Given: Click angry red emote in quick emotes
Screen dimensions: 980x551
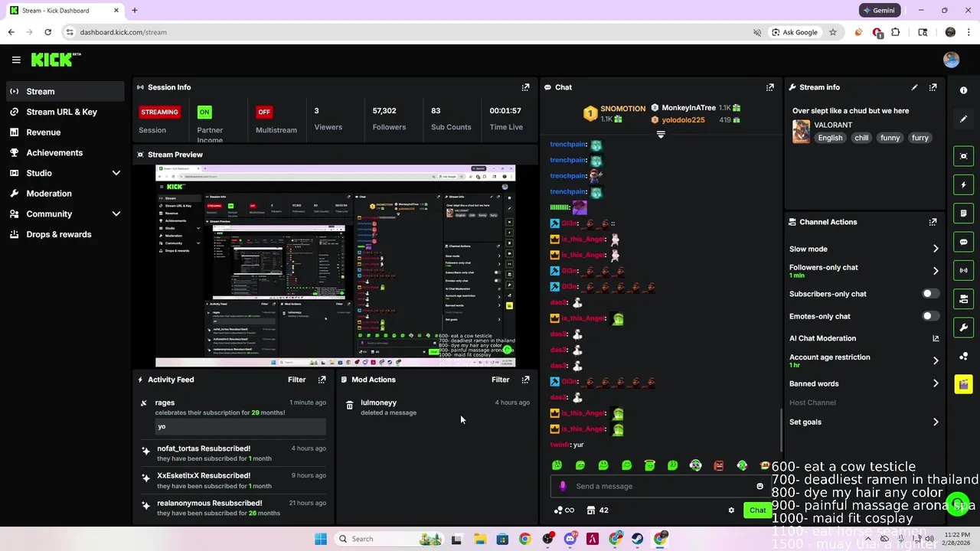Looking at the screenshot, I should (718, 465).
